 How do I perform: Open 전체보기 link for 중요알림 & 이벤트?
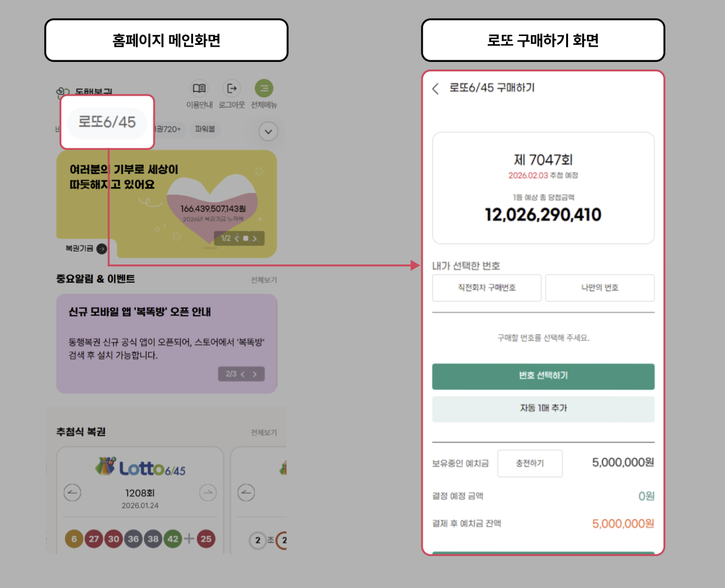click(x=263, y=280)
